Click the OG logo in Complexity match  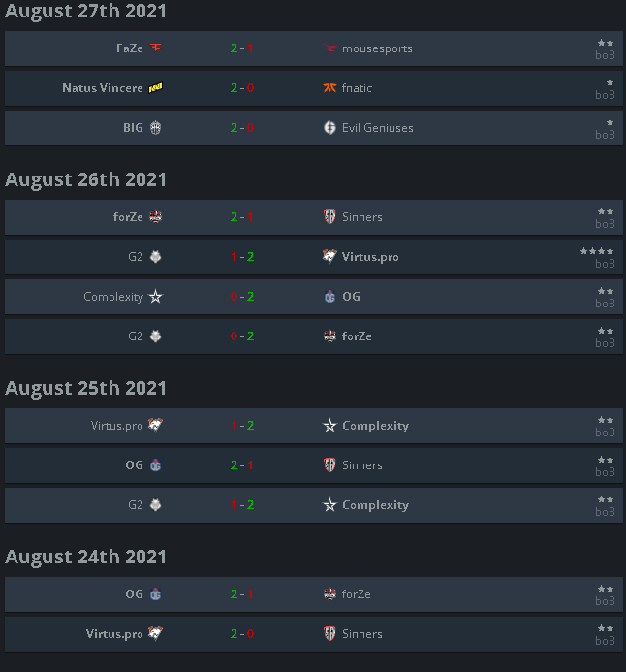tap(329, 296)
